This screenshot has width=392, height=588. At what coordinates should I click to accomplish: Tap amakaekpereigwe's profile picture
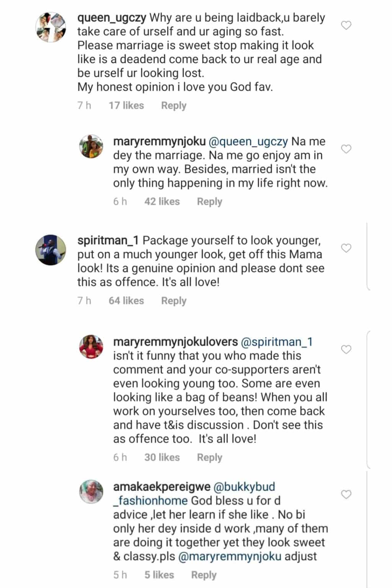pos(91,491)
